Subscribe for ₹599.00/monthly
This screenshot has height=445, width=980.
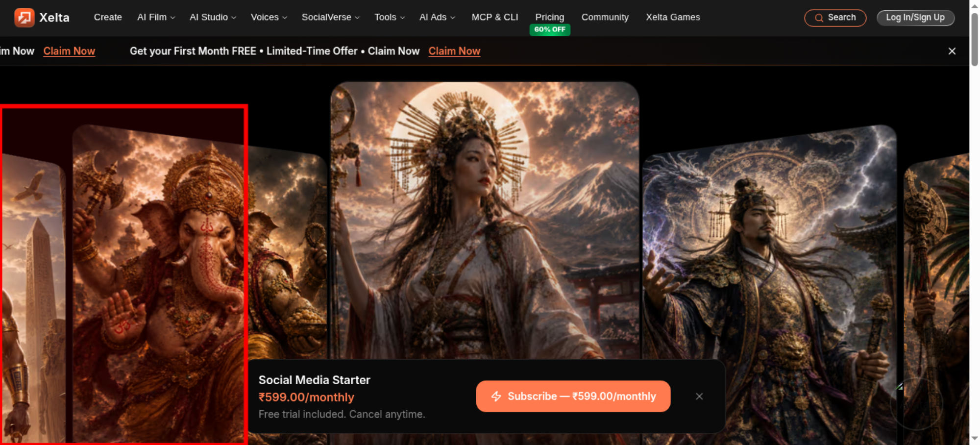(x=573, y=396)
